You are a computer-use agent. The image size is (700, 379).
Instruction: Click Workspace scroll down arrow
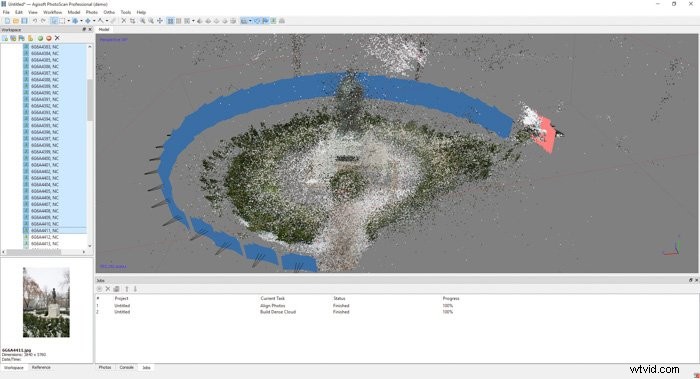[x=90, y=246]
